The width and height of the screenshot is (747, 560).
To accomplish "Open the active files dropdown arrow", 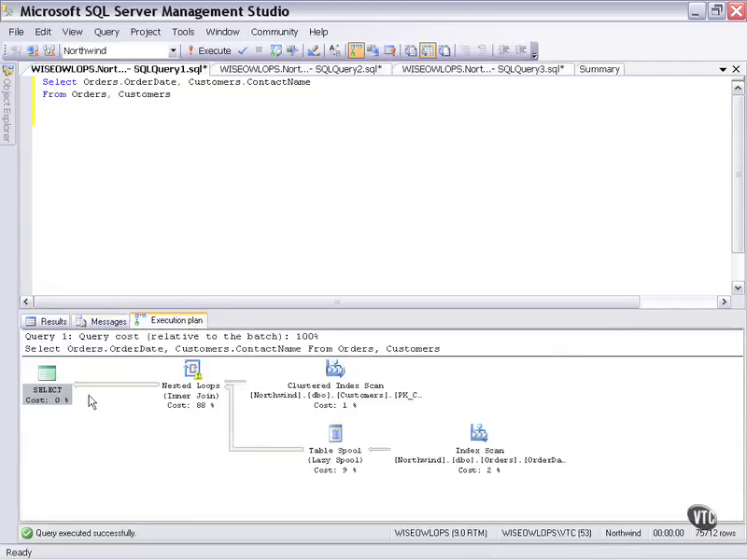I will point(723,69).
